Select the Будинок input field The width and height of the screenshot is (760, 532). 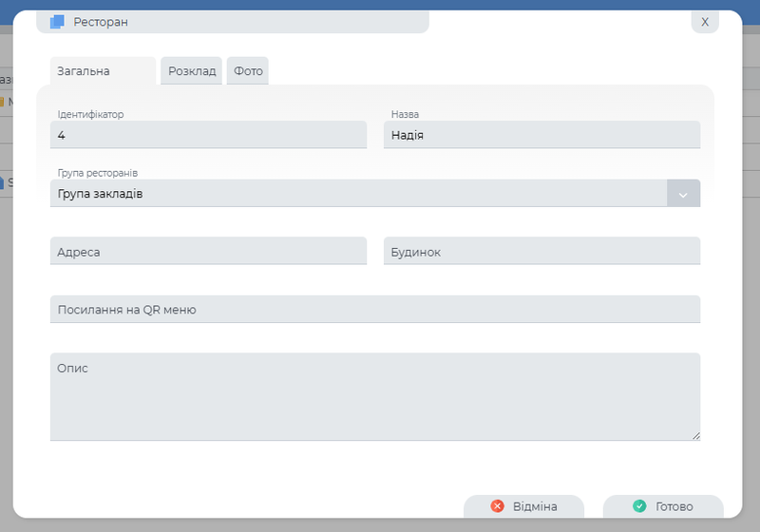pos(541,252)
